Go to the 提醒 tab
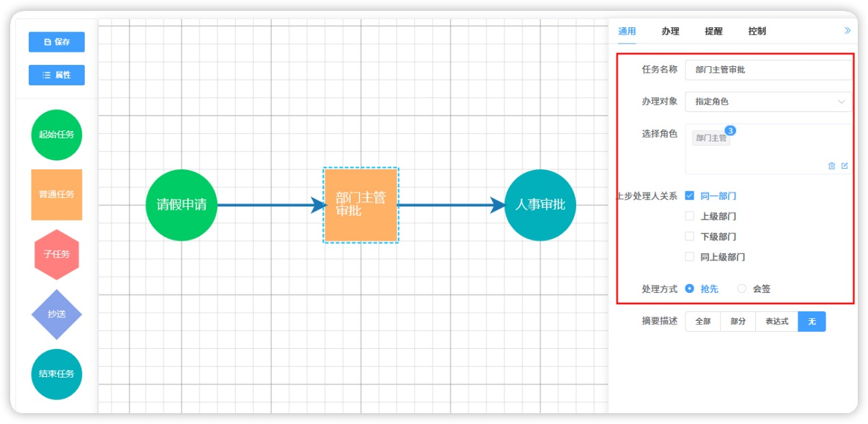The width and height of the screenshot is (868, 424). point(714,31)
